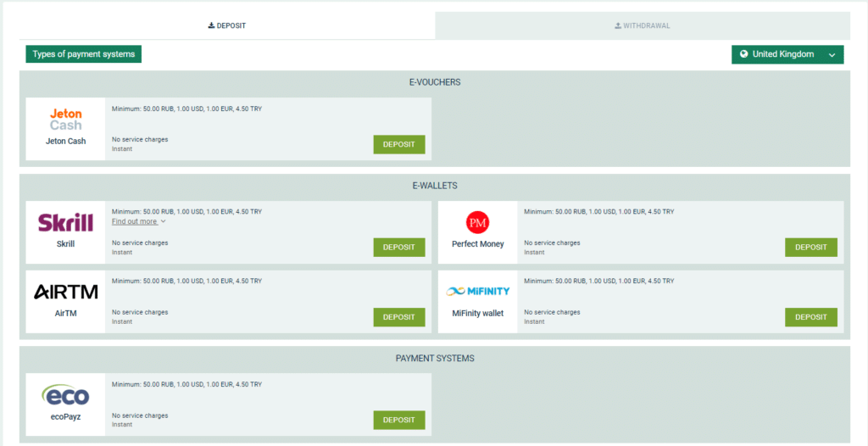The image size is (868, 446).
Task: Switch to the Deposit tab
Action: tap(227, 25)
